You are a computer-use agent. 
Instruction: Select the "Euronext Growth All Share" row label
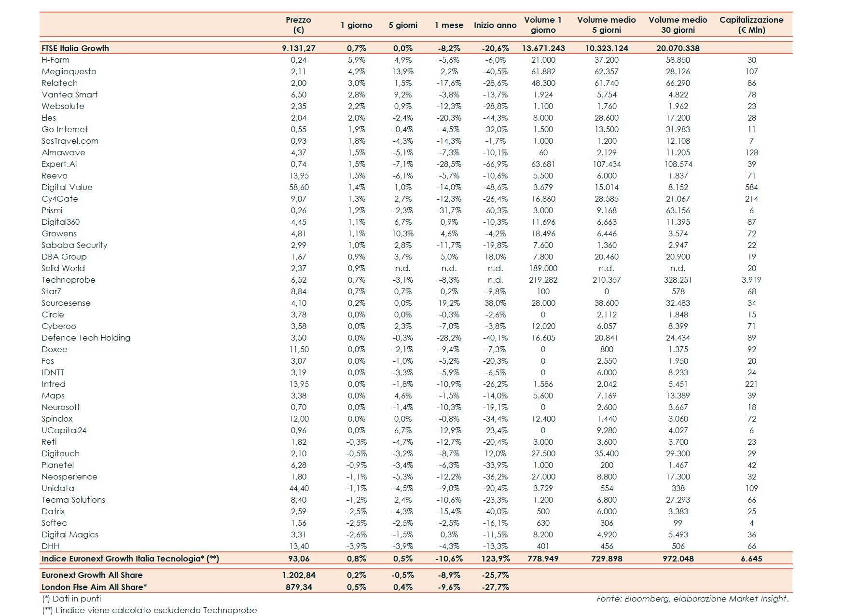coord(92,575)
